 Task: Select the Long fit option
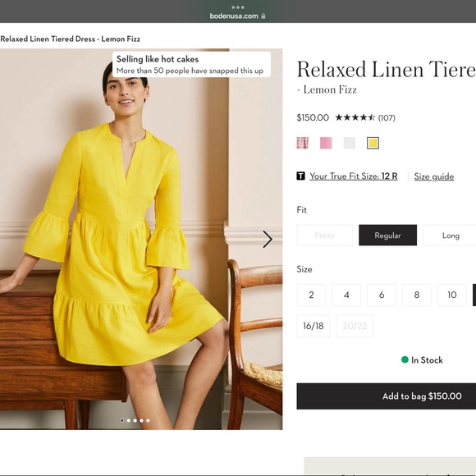[x=451, y=236]
